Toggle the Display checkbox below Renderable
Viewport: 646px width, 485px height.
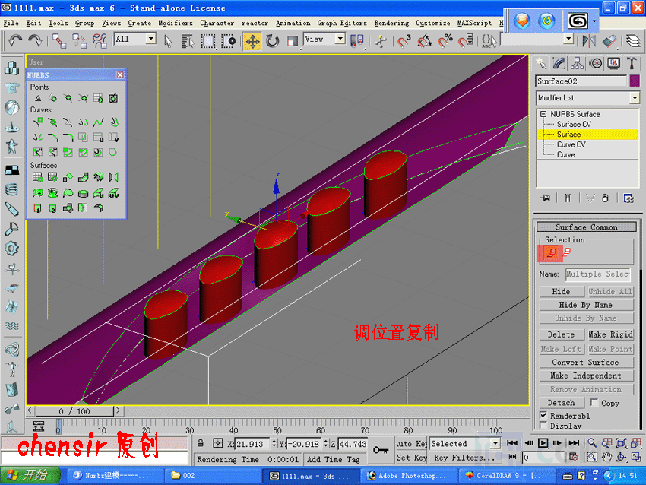tap(543, 425)
